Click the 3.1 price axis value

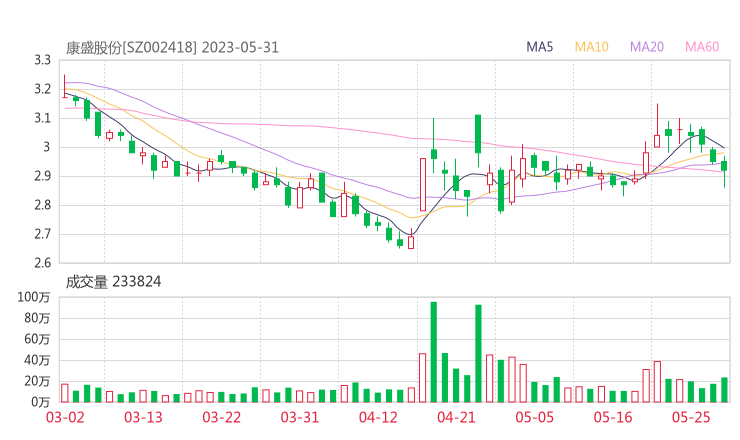[42, 118]
